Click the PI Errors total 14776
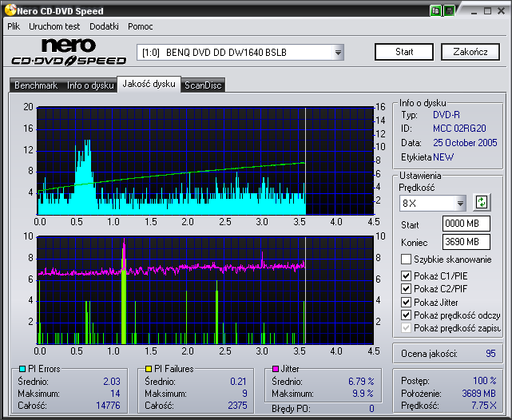Viewport: 512px width, 420px height. pos(108,406)
